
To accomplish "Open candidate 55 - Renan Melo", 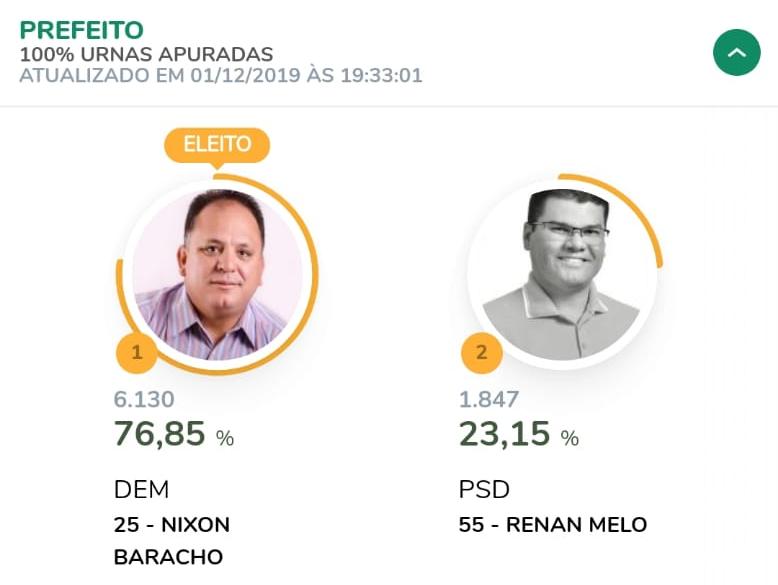I will [552, 524].
